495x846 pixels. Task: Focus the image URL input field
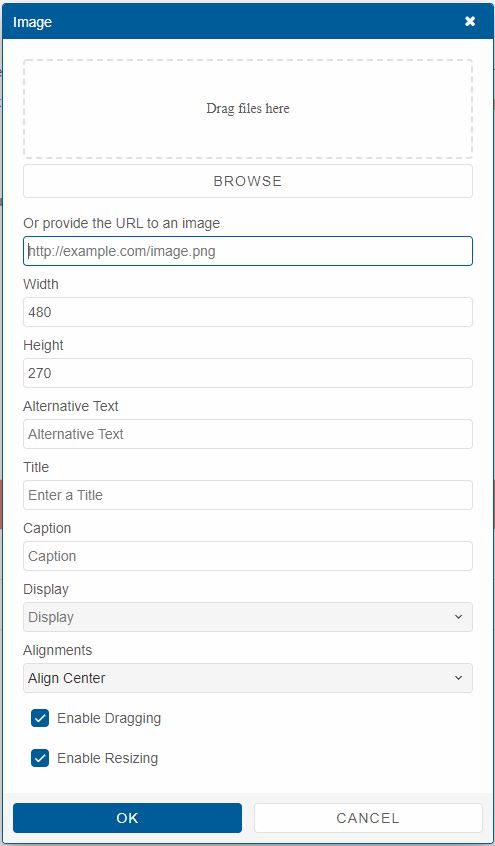(x=248, y=251)
